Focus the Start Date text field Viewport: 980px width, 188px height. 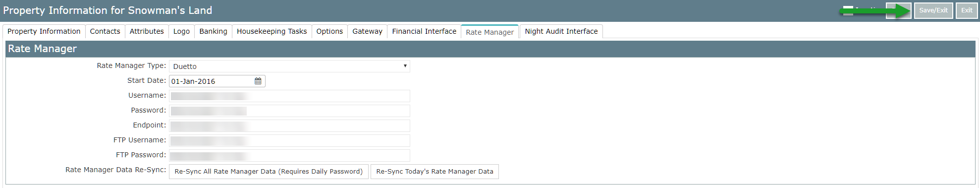(x=212, y=81)
